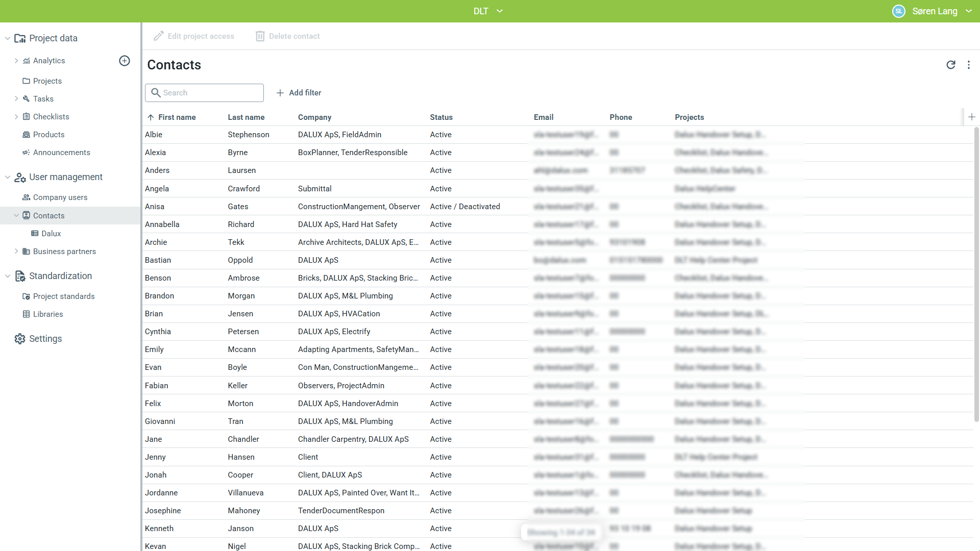Screen dimensions: 980x551
Task: Click the Announcements megaphone icon
Action: click(x=26, y=153)
